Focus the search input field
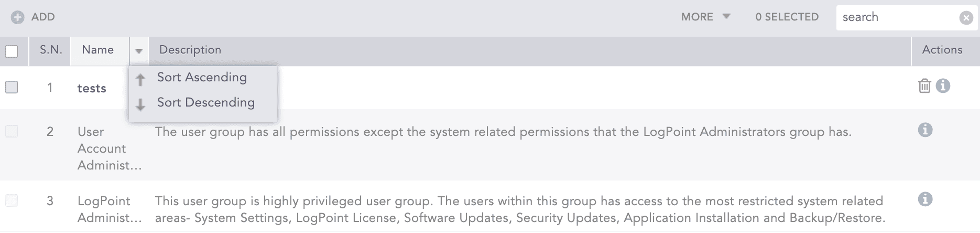 tap(896, 17)
